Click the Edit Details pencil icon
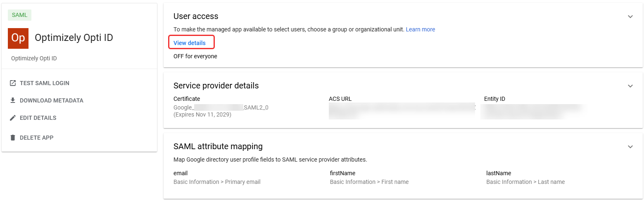644x200 pixels. pos(13,118)
